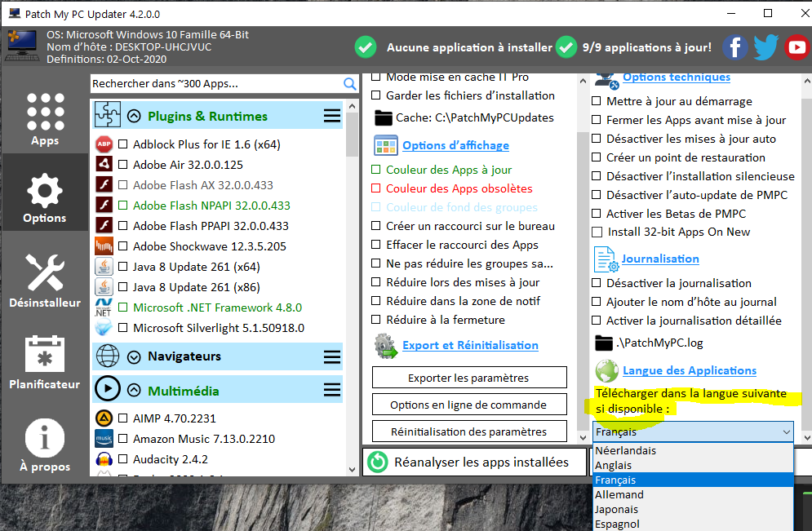
Task: Click the Java 8 Update 261 (x64) icon
Action: (104, 267)
